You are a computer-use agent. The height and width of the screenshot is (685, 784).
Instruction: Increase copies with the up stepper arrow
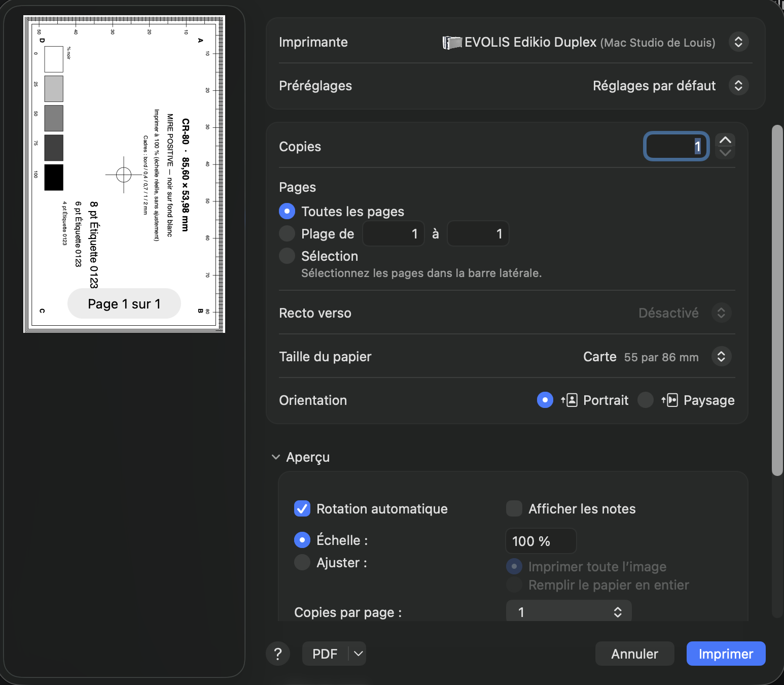(725, 140)
